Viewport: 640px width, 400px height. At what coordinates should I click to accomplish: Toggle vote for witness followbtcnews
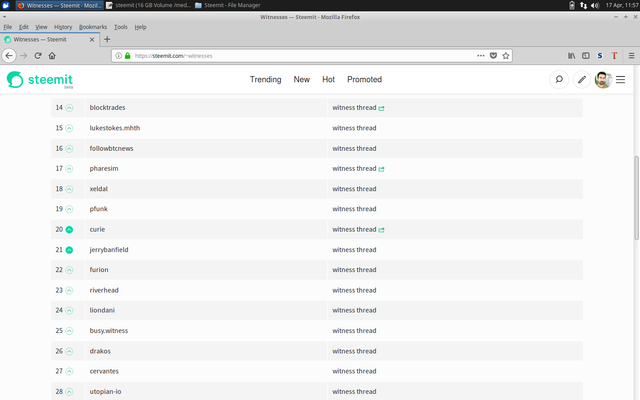coord(69,149)
